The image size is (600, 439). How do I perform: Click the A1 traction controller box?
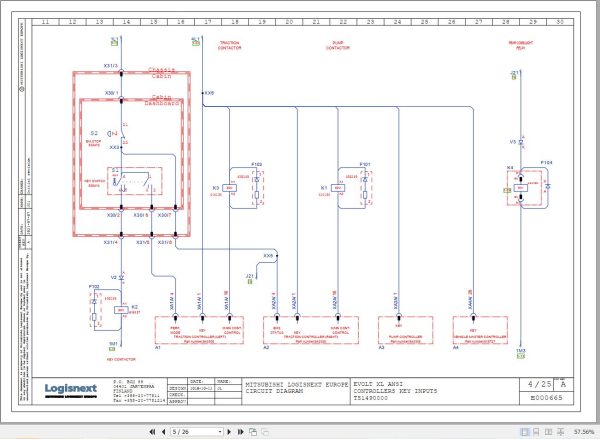coord(199,330)
